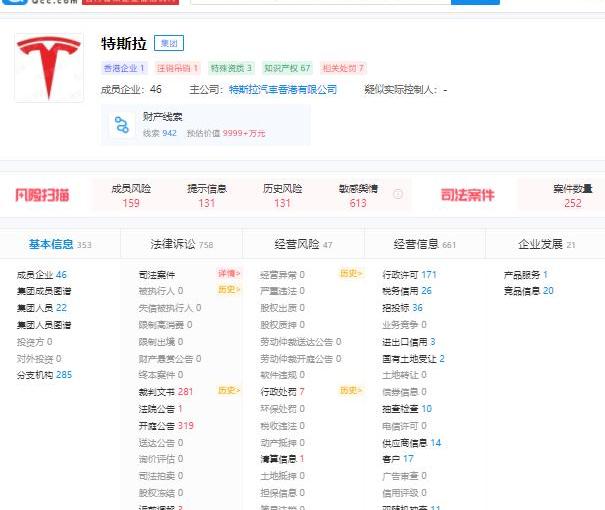Click 历史> next to 经营异常

coord(351,274)
